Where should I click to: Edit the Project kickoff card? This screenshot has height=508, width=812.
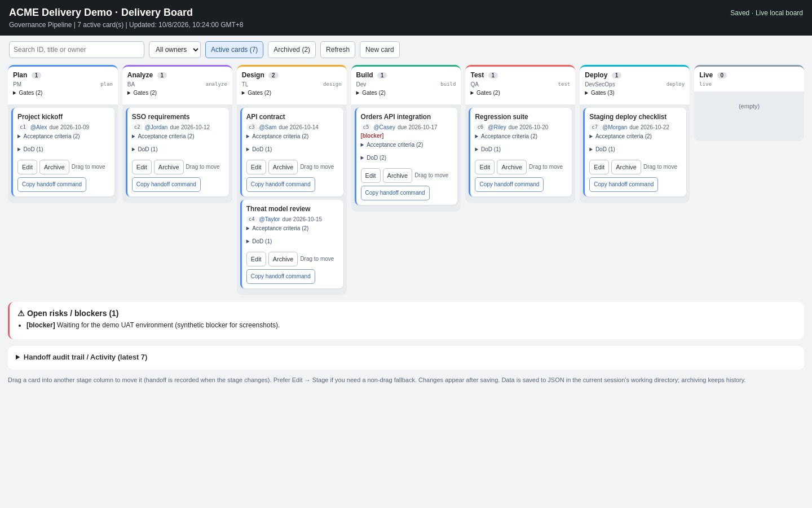pyautogui.click(x=27, y=167)
